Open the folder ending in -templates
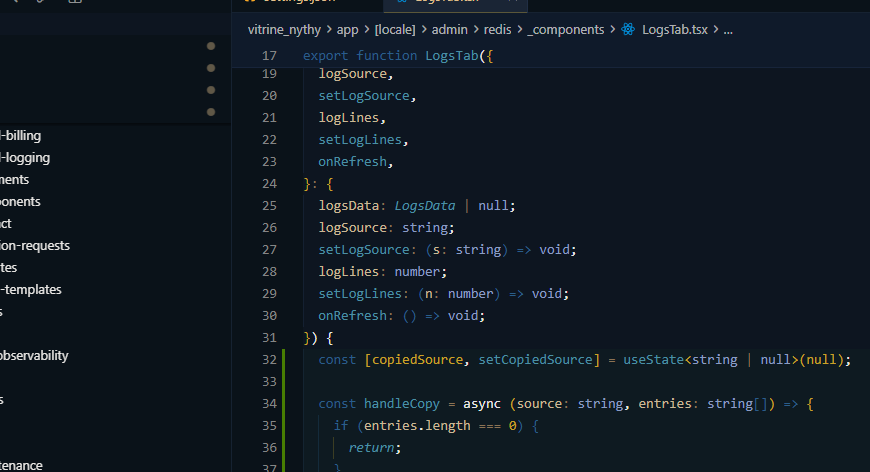The image size is (870, 472). [x=31, y=289]
